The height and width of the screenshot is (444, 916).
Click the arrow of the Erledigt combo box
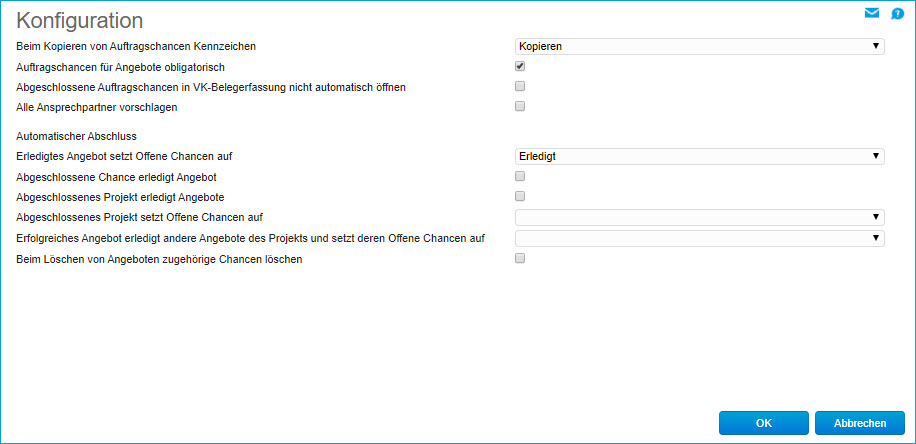click(876, 156)
